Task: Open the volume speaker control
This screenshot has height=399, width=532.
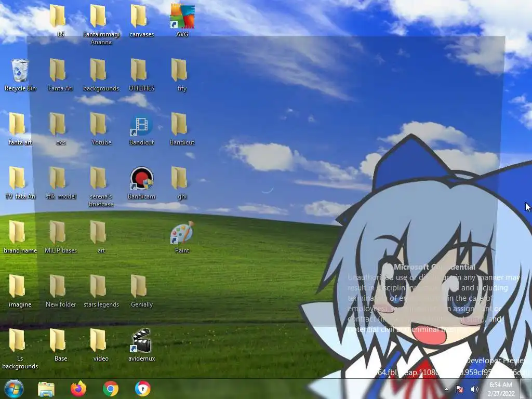Action: click(475, 389)
